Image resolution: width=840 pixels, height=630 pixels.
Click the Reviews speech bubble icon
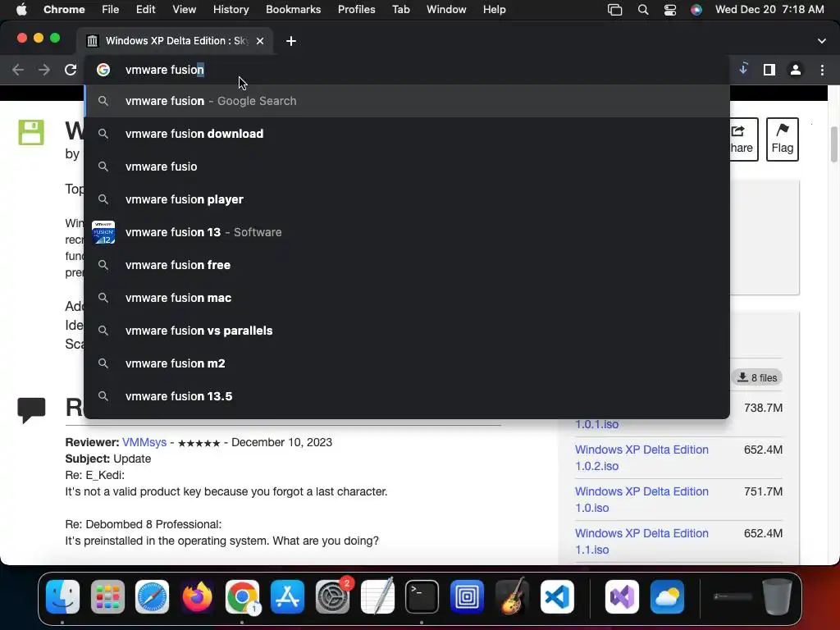click(x=31, y=410)
